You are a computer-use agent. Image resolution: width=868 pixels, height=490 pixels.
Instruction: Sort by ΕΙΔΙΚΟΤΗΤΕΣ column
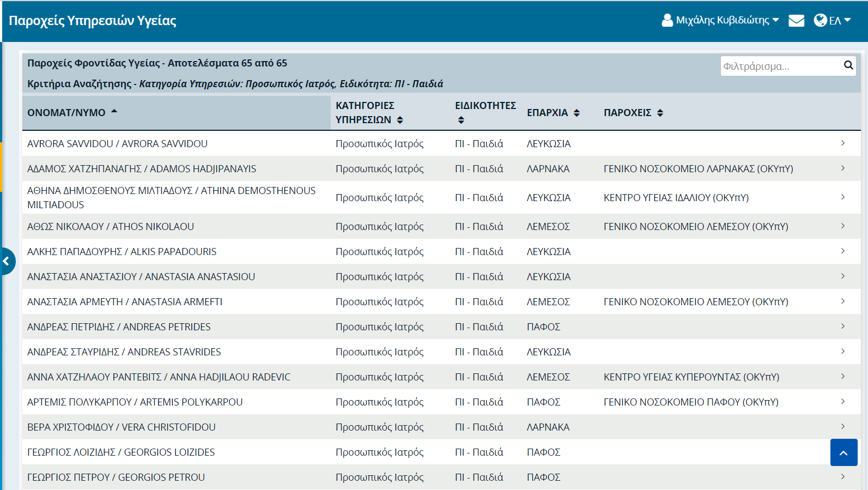pyautogui.click(x=485, y=112)
